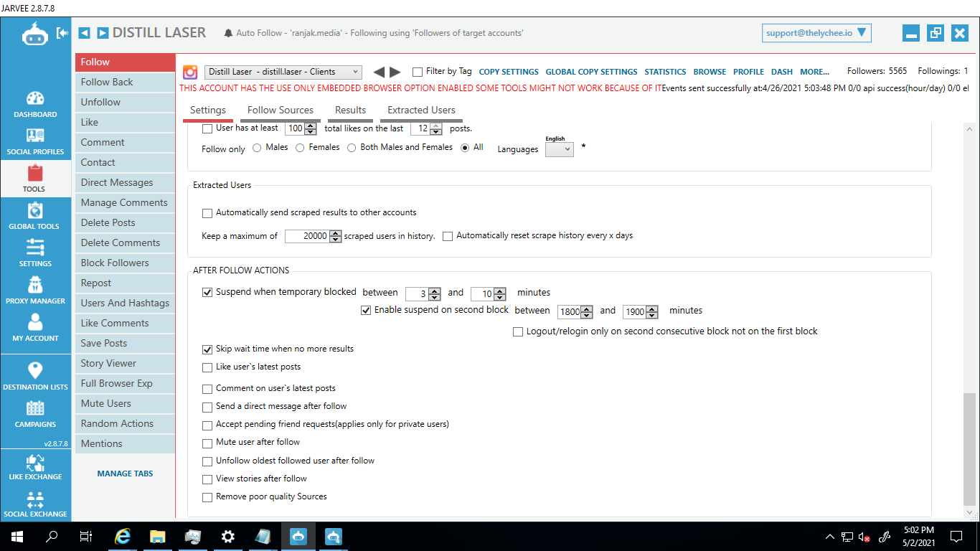Open Destination Lists

(x=35, y=376)
